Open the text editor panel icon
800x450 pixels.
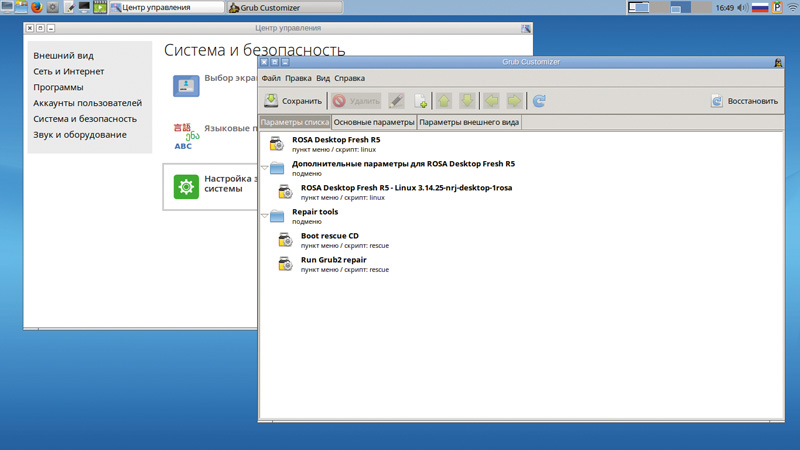tap(68, 7)
